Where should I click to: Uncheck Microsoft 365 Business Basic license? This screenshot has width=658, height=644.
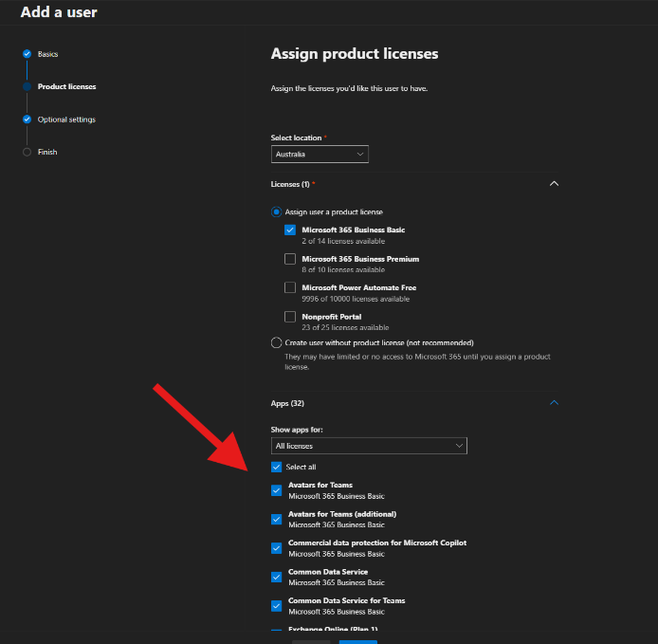coord(290,230)
